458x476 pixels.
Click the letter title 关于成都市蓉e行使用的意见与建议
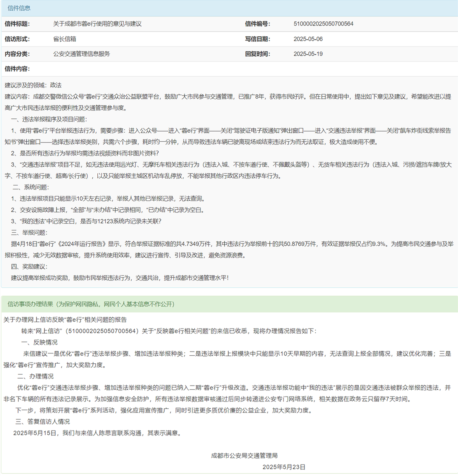pos(97,24)
